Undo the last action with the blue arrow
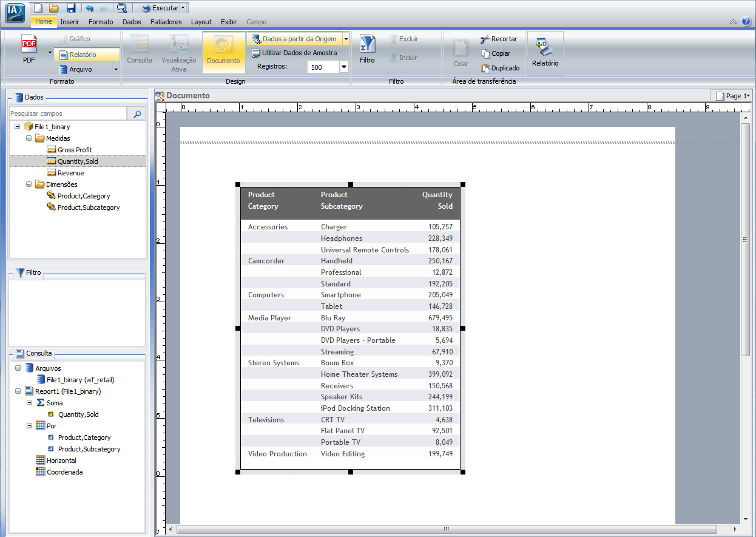The width and height of the screenshot is (756, 537). [x=90, y=8]
